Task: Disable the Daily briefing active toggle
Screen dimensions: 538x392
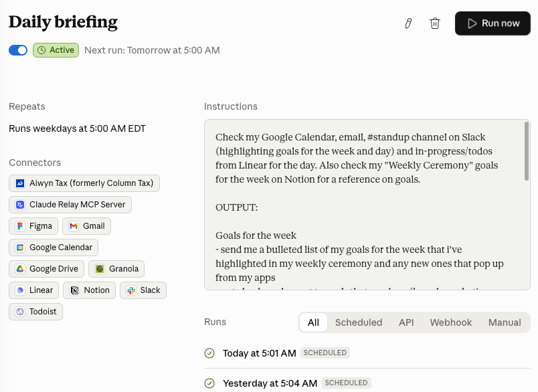Action: coord(18,50)
